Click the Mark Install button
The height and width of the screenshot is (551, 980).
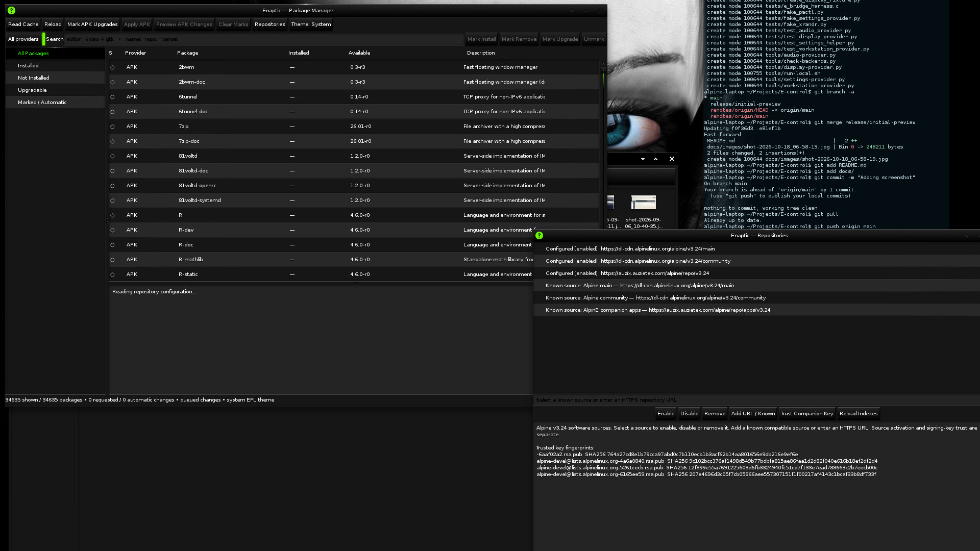[x=481, y=39]
